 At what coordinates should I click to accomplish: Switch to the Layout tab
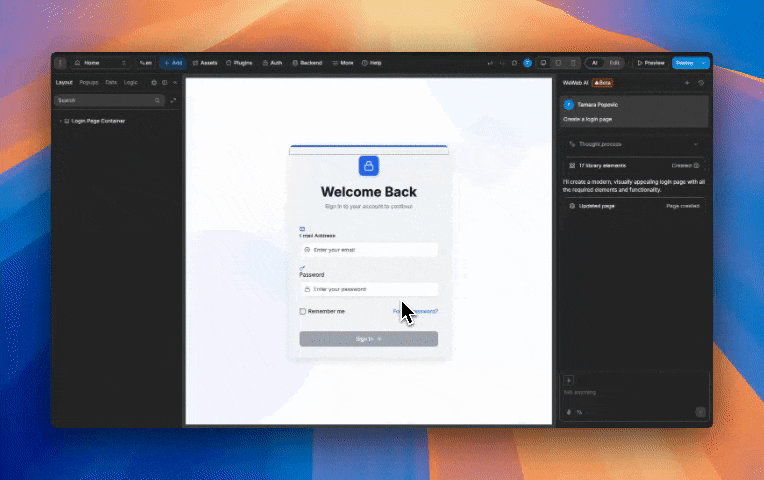tap(64, 82)
